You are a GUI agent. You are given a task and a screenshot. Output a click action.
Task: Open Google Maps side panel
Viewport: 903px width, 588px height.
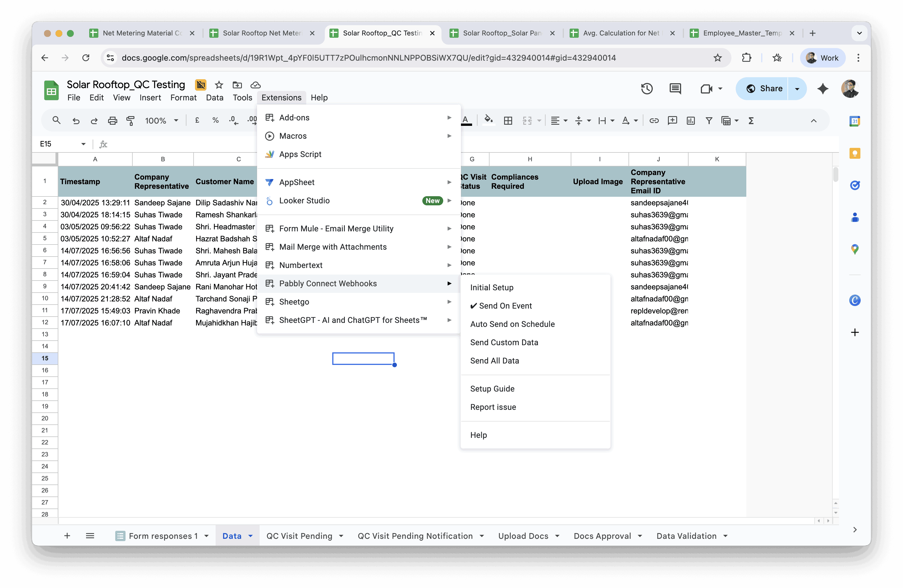pos(854,249)
